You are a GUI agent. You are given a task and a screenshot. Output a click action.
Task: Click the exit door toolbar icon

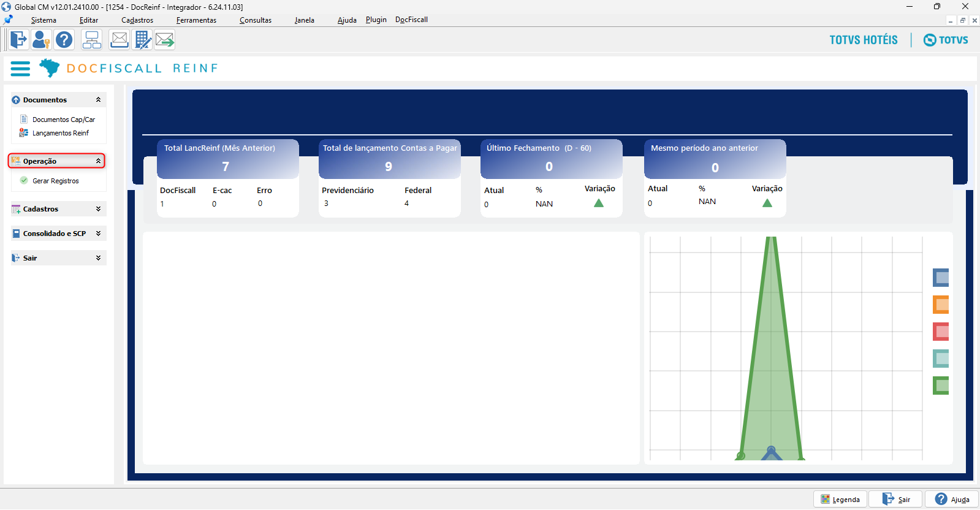click(x=18, y=40)
